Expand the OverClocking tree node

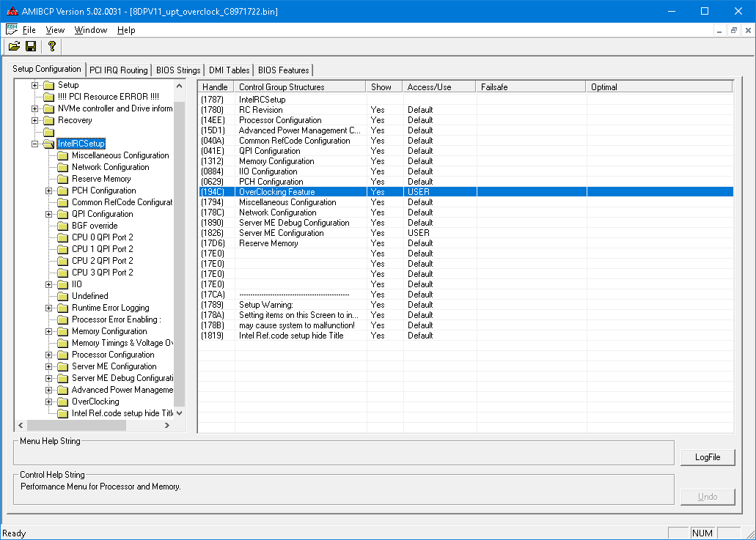coord(48,402)
